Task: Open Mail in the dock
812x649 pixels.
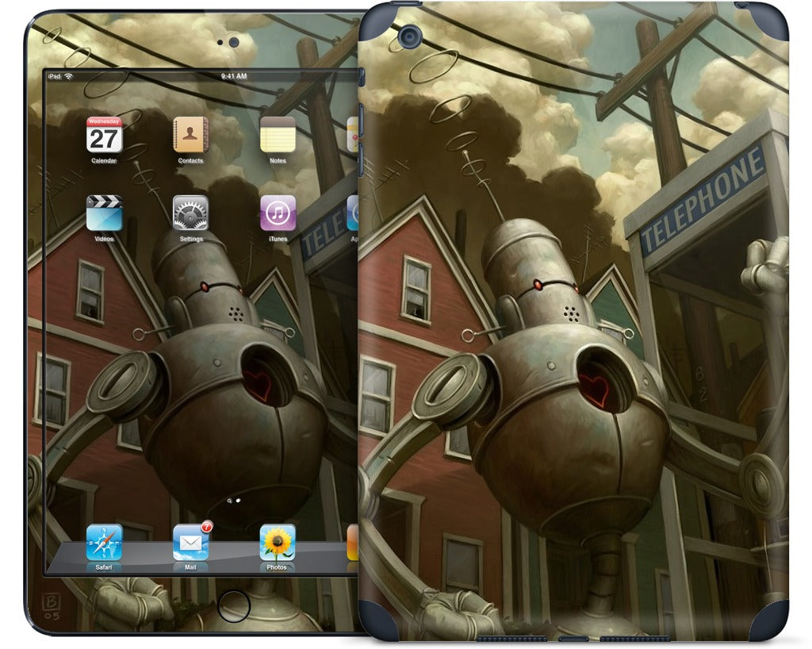Action: point(190,543)
